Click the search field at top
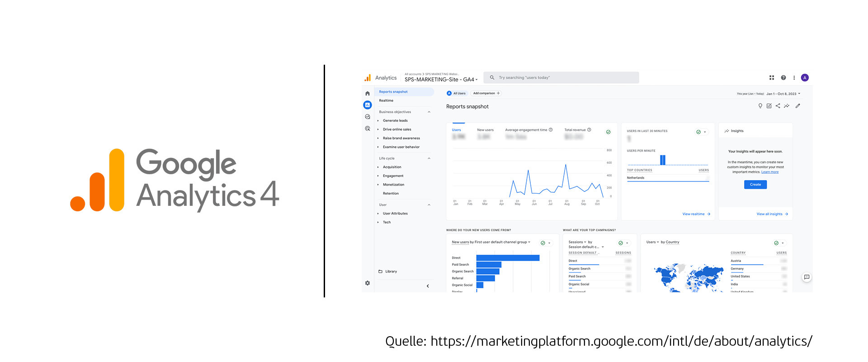Viewport: 868px width, 362px height. (561, 78)
